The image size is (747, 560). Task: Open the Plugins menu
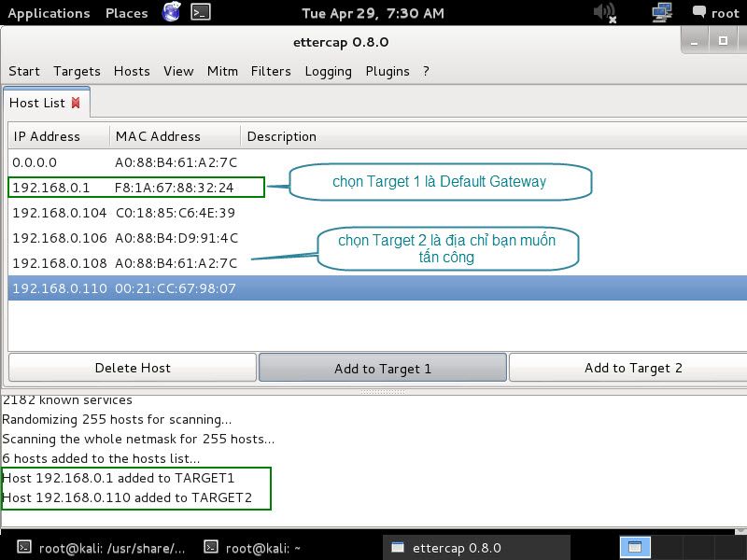tap(388, 72)
